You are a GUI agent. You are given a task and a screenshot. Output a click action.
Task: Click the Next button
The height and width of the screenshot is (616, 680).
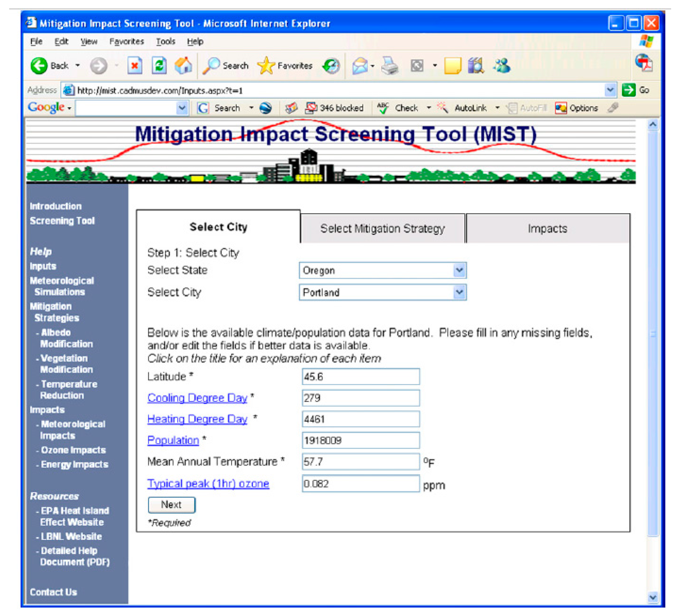[x=171, y=504]
